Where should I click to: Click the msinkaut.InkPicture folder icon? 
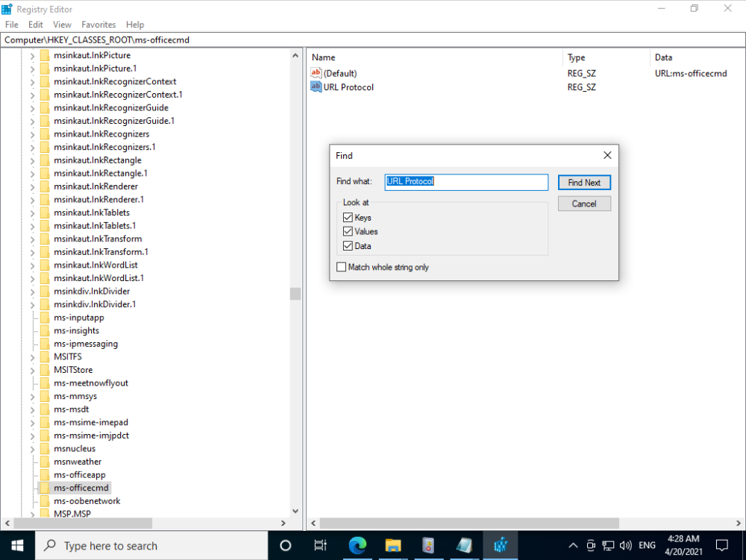[45, 55]
